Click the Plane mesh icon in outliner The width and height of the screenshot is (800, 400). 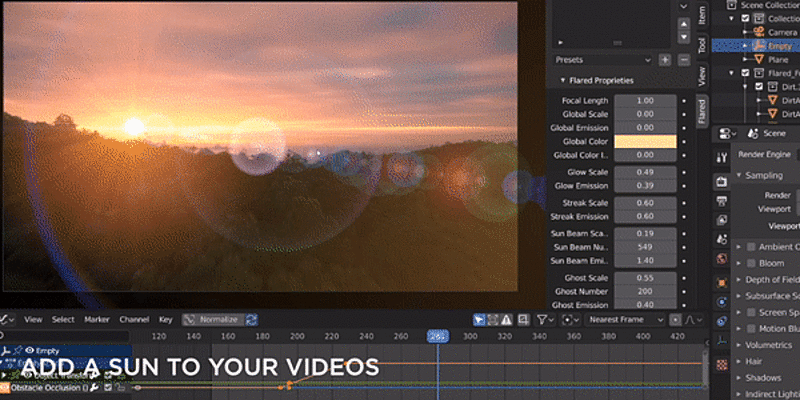coord(759,60)
